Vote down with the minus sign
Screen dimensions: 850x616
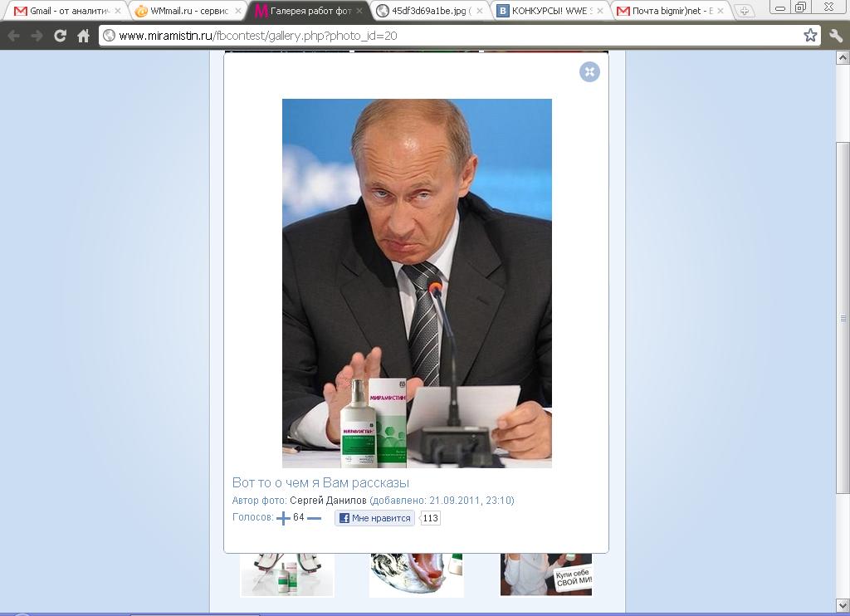(314, 518)
